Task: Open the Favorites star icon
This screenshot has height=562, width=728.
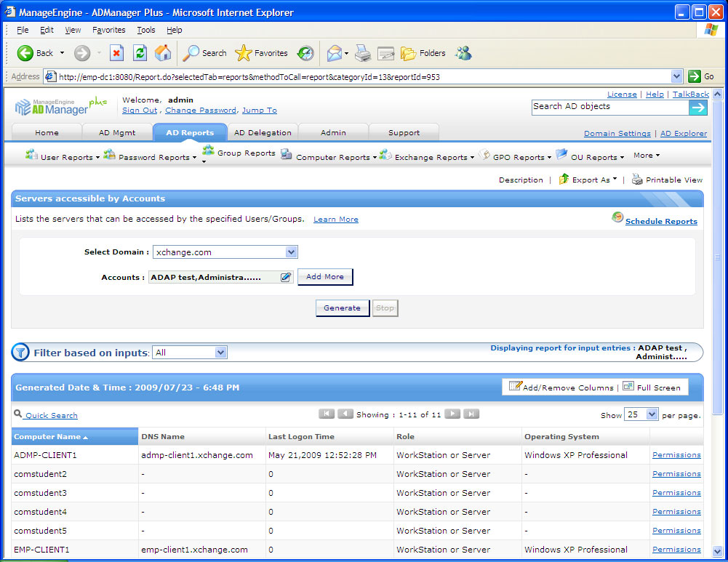Action: click(x=244, y=53)
